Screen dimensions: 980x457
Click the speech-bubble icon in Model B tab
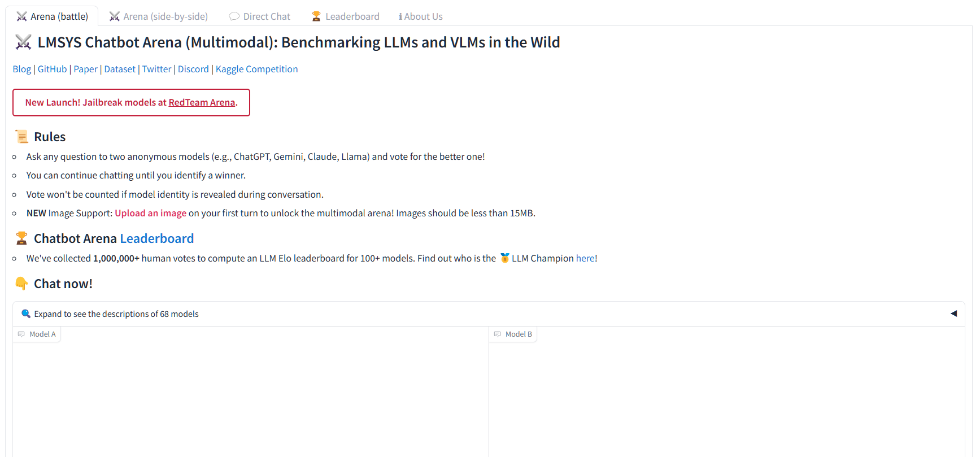(498, 334)
